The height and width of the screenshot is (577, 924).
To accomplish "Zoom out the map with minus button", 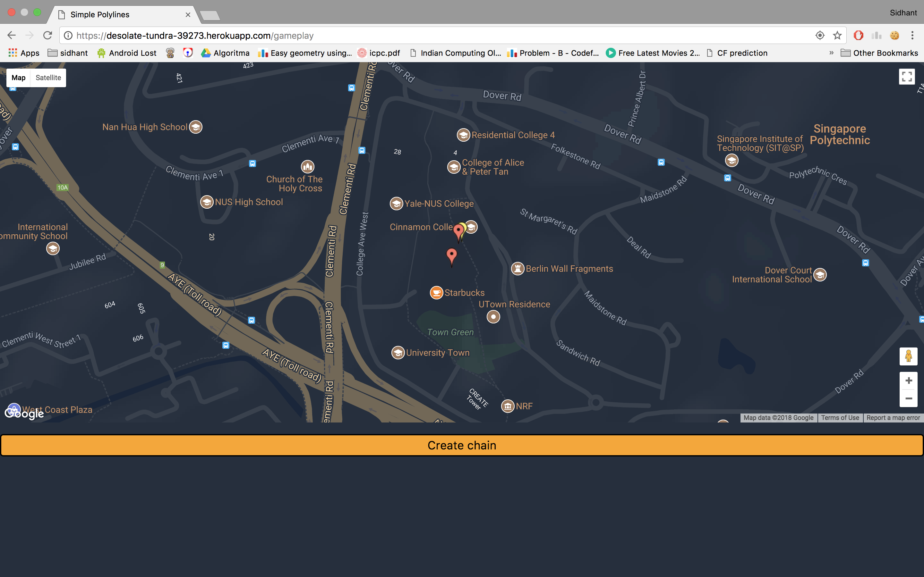I will point(908,398).
